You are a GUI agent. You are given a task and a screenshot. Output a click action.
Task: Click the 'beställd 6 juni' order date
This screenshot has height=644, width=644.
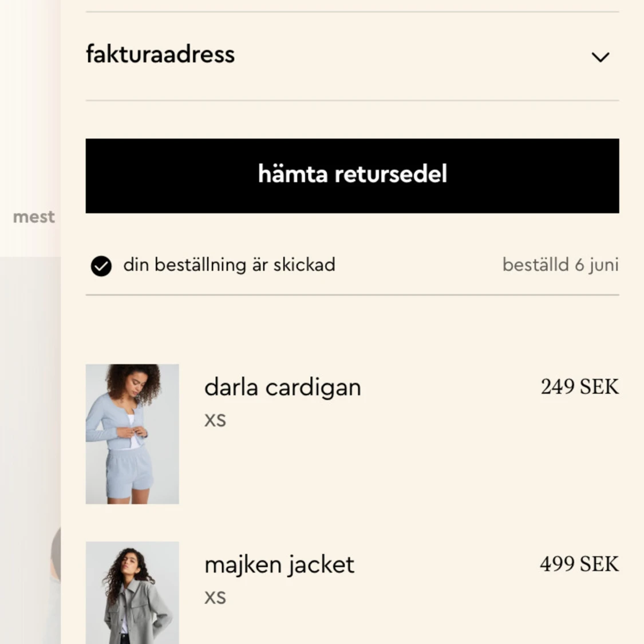tap(560, 265)
